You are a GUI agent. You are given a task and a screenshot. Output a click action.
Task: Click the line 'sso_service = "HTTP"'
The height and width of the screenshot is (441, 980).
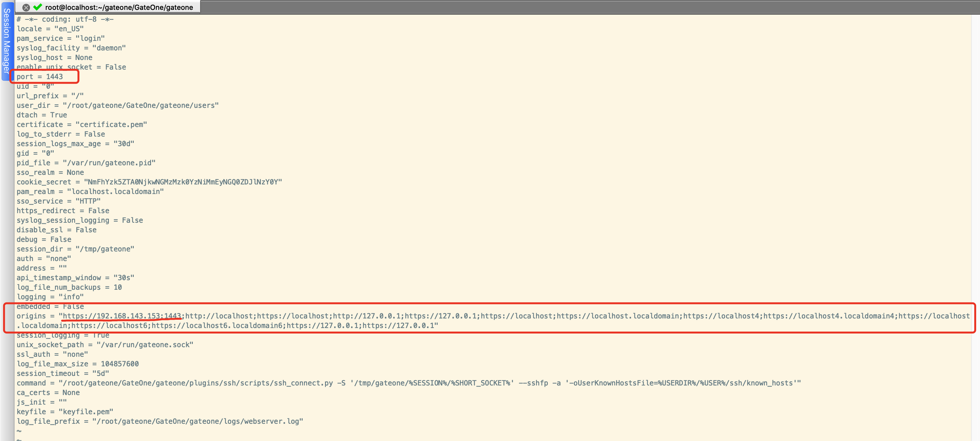tap(59, 201)
